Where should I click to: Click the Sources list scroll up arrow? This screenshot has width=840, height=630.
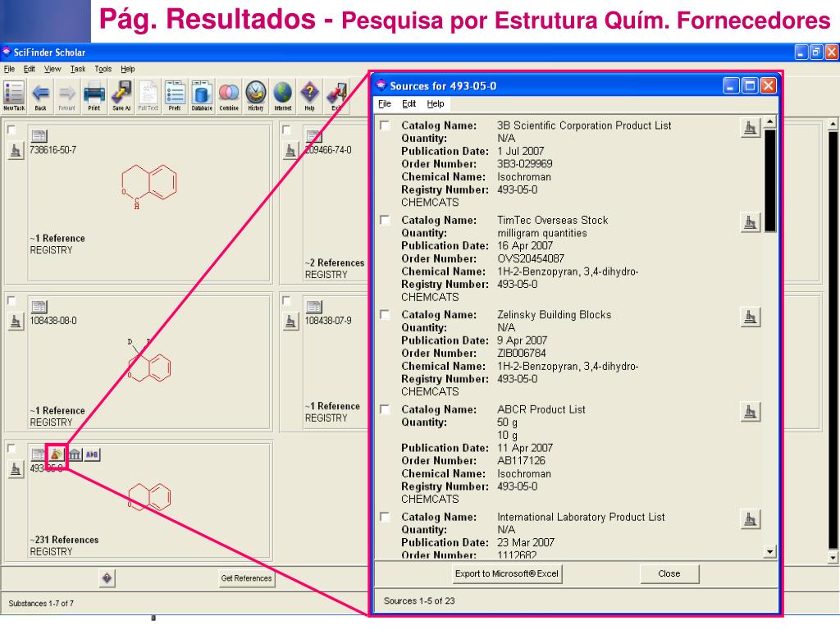click(x=769, y=122)
